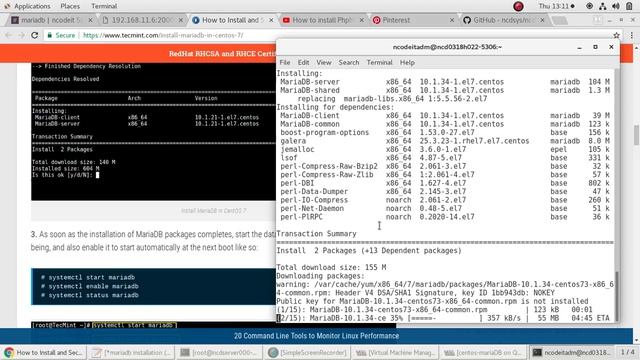
Task: Reload the tecmint page
Action: [35, 36]
